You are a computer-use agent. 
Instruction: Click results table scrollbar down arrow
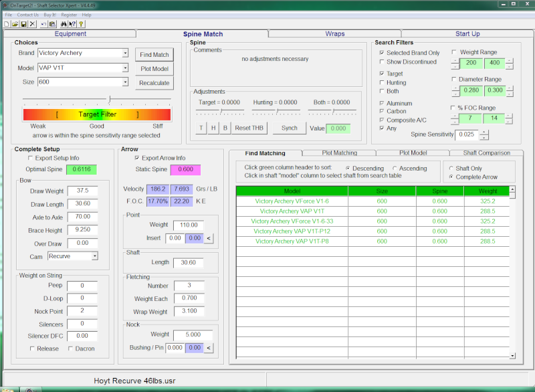pos(512,356)
